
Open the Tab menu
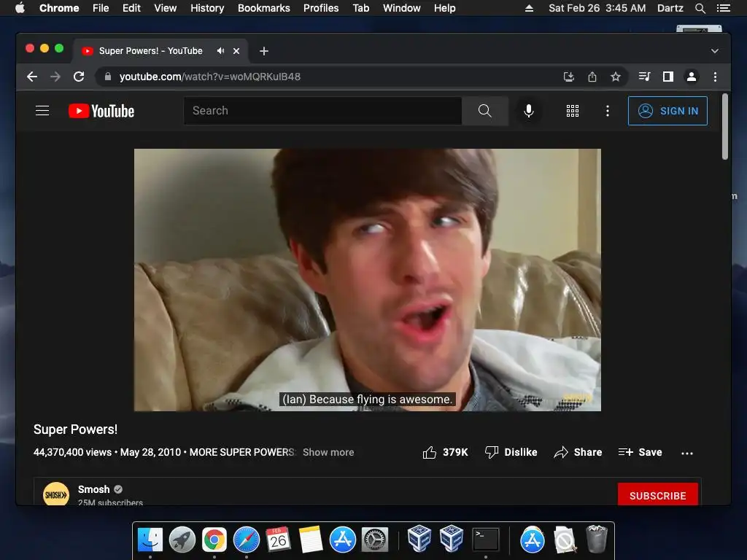point(361,8)
